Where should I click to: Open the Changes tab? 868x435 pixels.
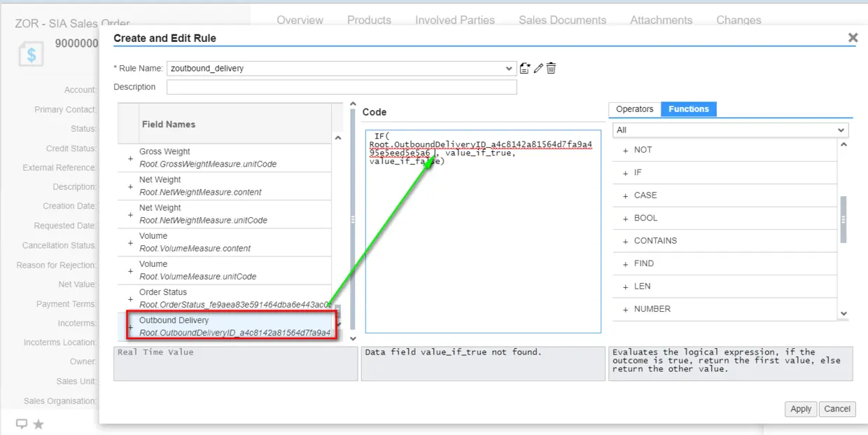click(738, 20)
